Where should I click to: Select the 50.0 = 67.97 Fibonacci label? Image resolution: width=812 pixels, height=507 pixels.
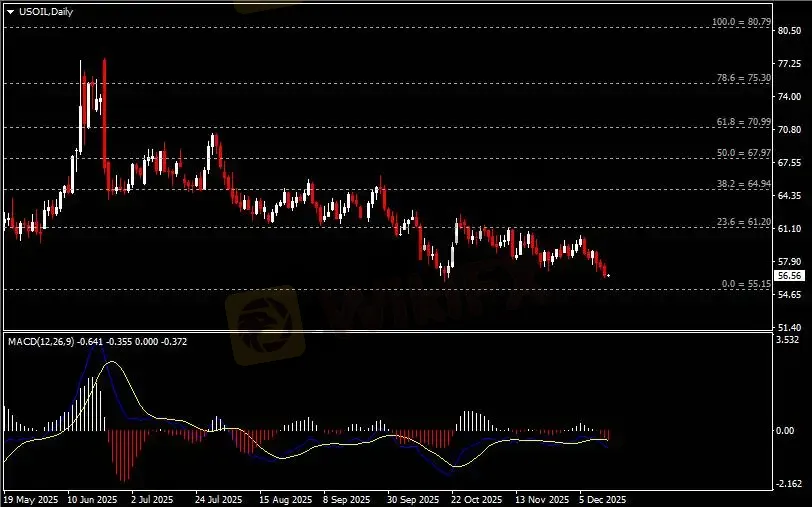pos(744,153)
